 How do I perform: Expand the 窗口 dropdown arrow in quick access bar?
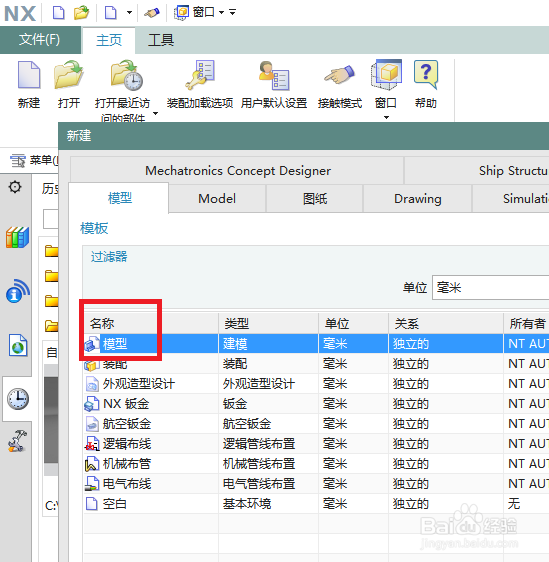pos(221,13)
